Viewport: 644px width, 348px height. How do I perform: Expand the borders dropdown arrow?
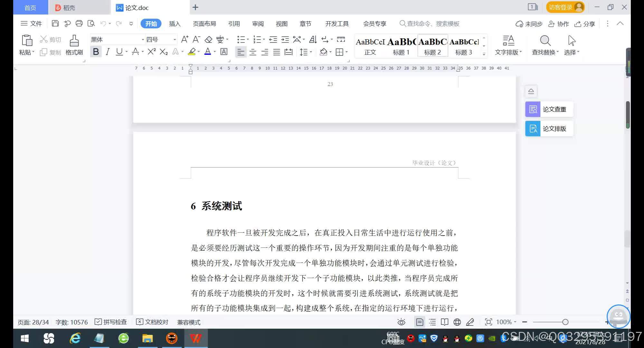(346, 52)
